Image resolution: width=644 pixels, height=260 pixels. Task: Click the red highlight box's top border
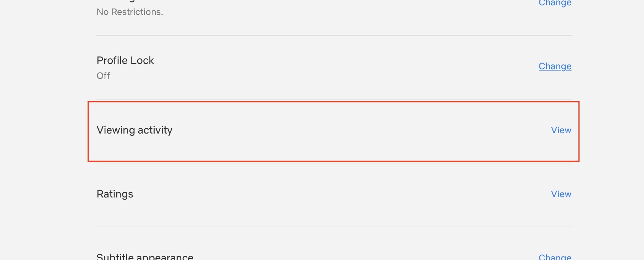tap(333, 102)
